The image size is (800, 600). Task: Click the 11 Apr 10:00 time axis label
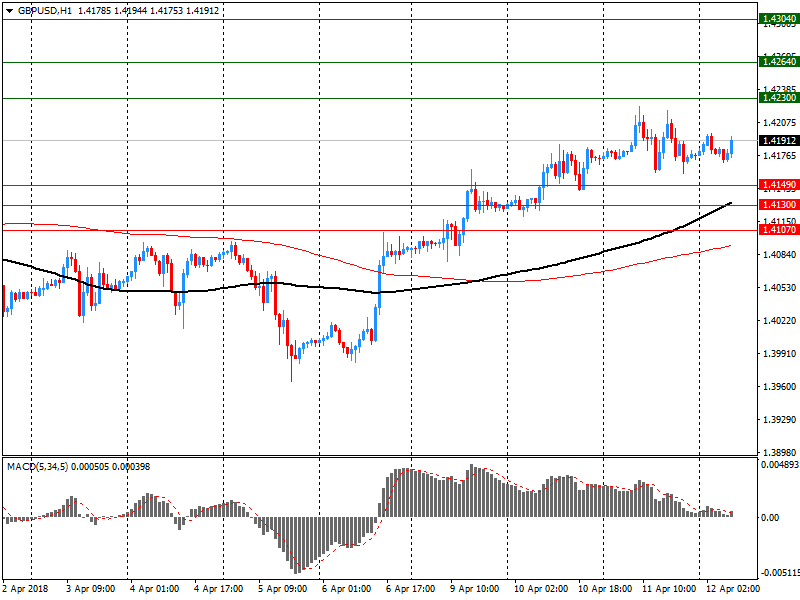click(669, 589)
